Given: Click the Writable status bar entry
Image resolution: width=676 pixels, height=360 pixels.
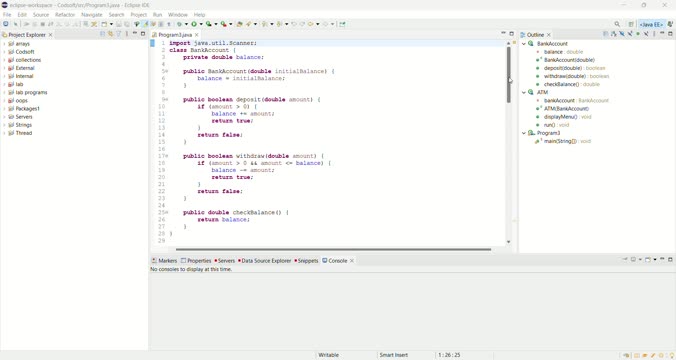Looking at the screenshot, I should [x=329, y=355].
